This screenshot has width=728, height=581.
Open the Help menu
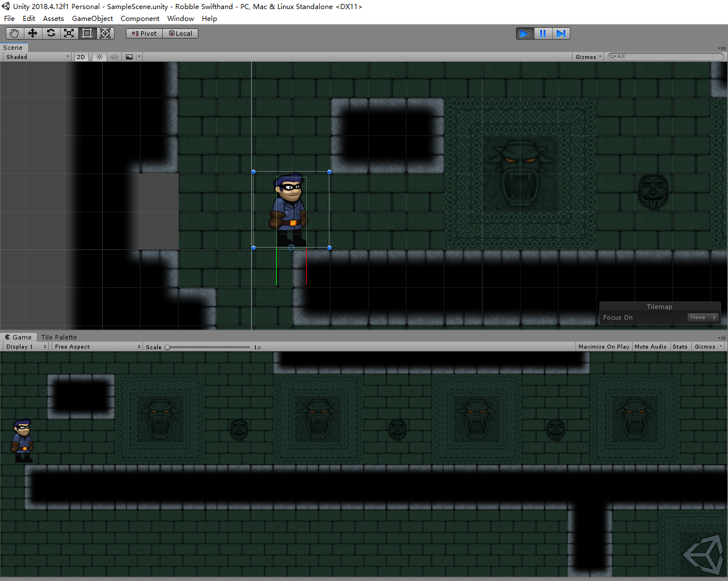tap(209, 18)
